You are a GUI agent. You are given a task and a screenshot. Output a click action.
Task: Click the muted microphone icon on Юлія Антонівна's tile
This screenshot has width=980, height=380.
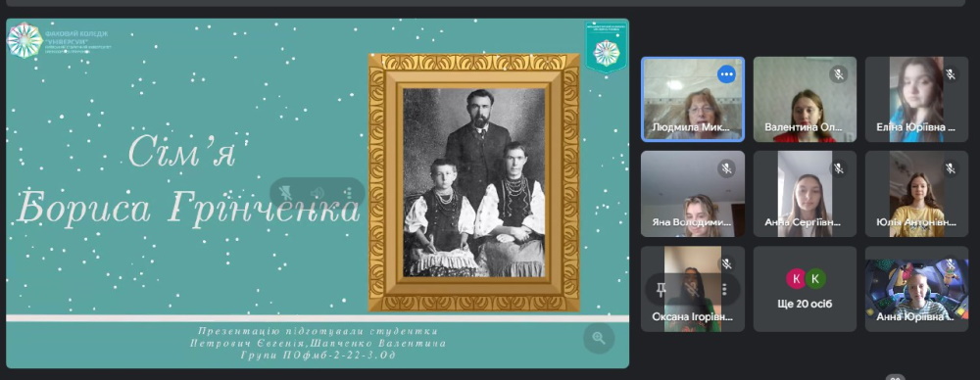(950, 168)
